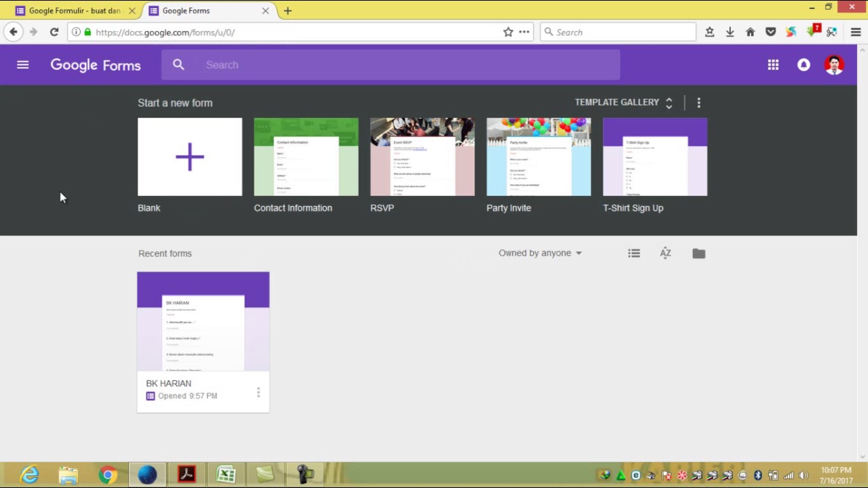Open the bookmarks library icon
This screenshot has width=868, height=488.
click(x=709, y=32)
